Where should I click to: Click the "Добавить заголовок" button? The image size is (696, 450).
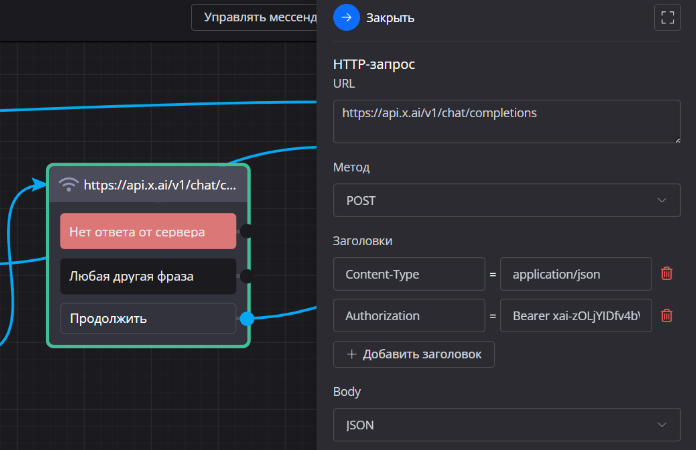tap(414, 354)
